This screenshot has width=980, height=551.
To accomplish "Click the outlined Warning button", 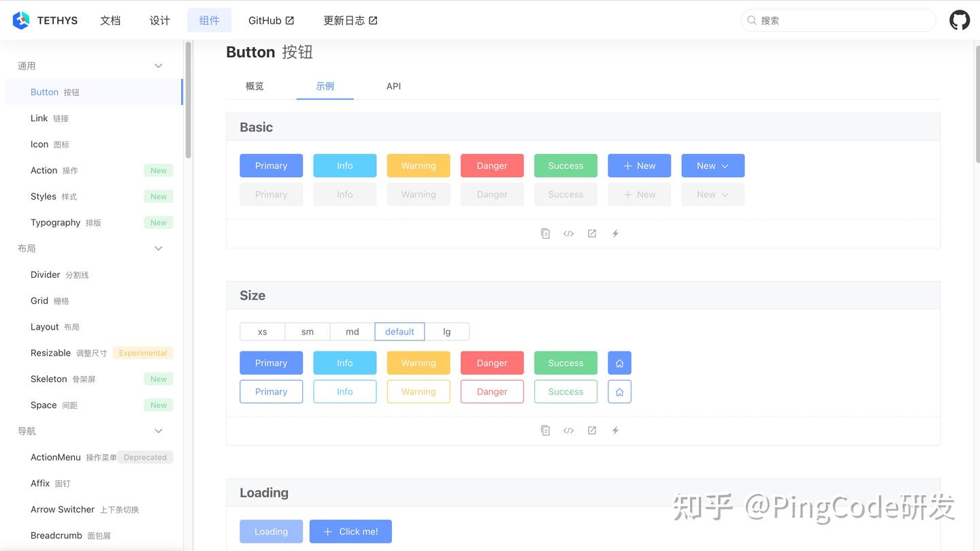I will (x=419, y=392).
